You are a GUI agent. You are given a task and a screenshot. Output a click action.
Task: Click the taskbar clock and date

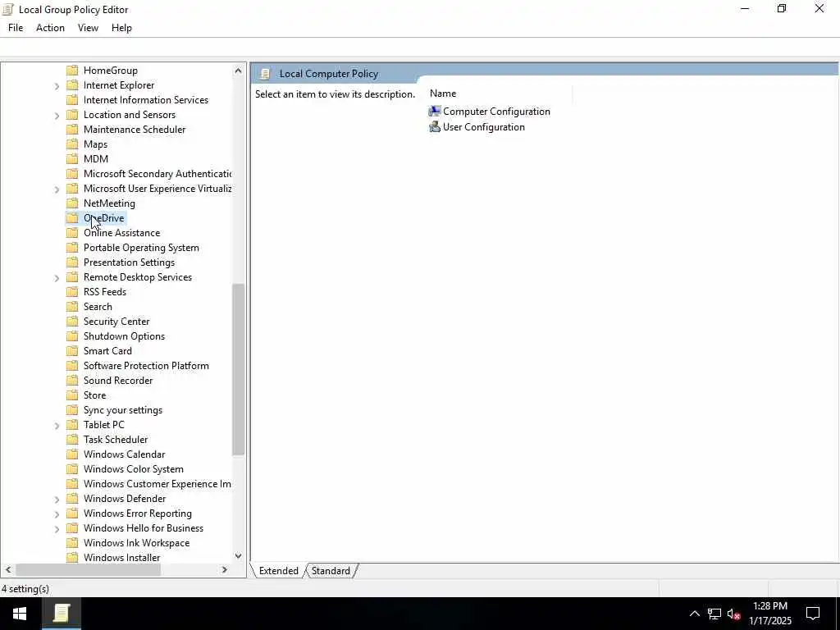tap(769, 614)
